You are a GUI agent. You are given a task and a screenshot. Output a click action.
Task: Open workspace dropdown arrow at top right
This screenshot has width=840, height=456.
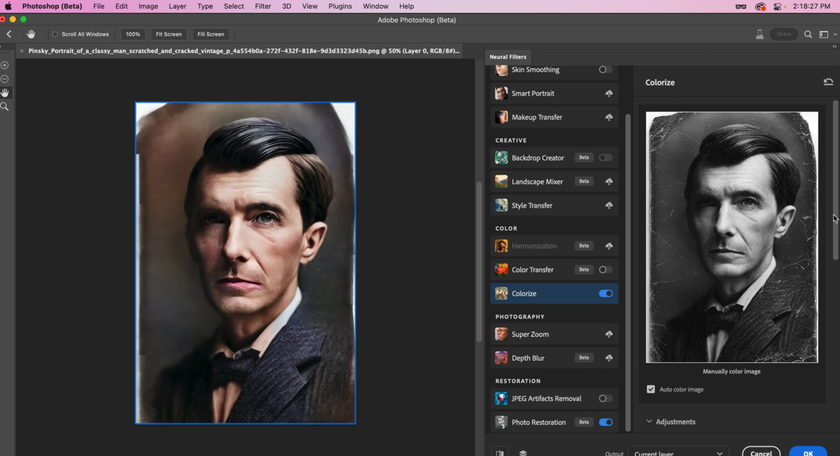pyautogui.click(x=835, y=34)
